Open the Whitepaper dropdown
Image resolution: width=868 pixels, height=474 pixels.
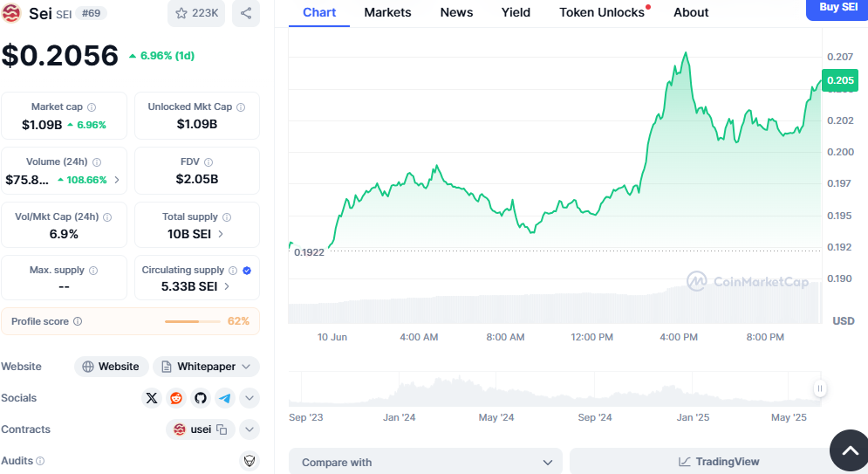click(x=206, y=367)
